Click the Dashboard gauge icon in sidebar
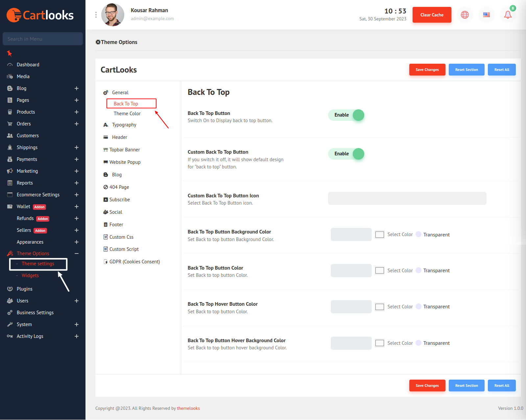The height and width of the screenshot is (420, 526). click(10, 65)
